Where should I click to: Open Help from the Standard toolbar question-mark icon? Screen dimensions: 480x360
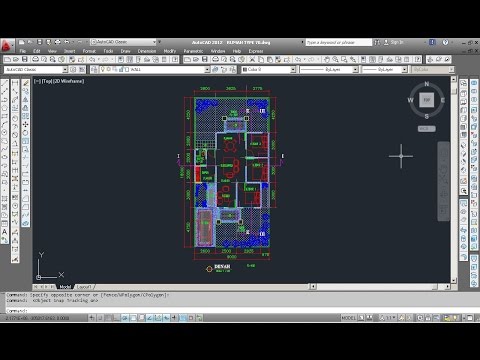coord(418,59)
